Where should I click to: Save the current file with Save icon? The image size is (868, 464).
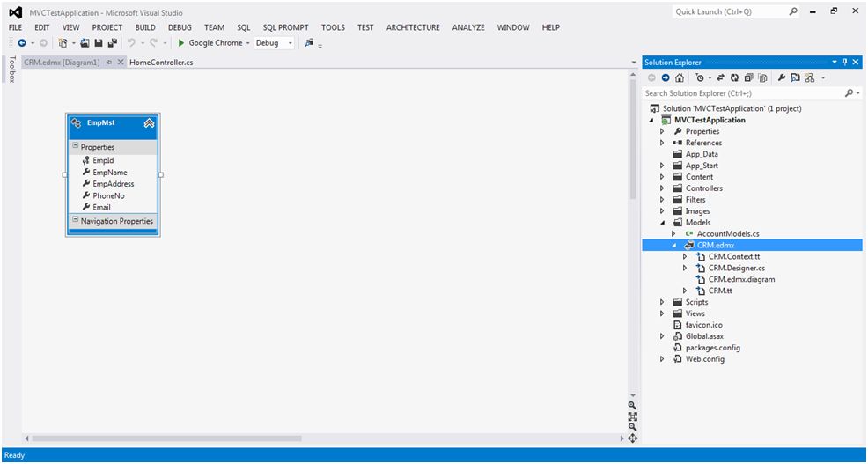99,42
